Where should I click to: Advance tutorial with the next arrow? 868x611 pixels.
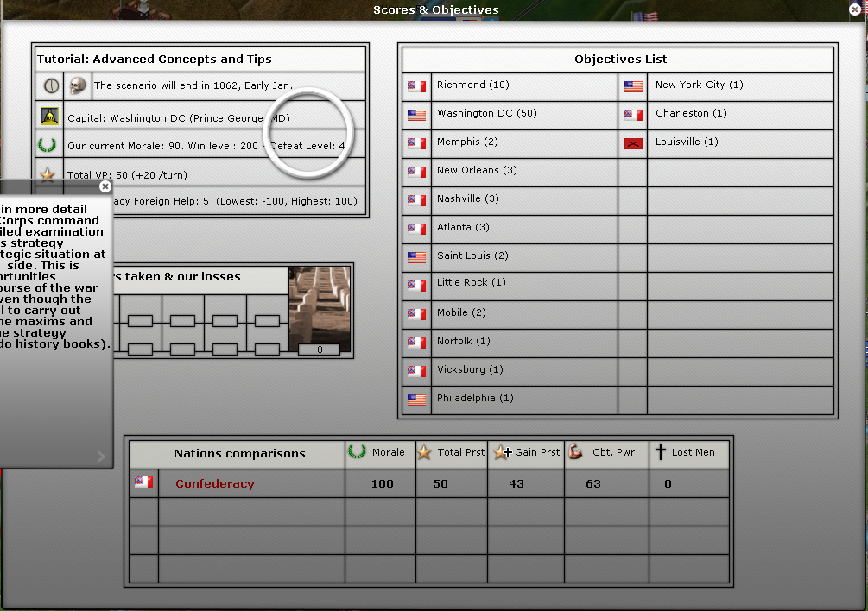[x=101, y=457]
